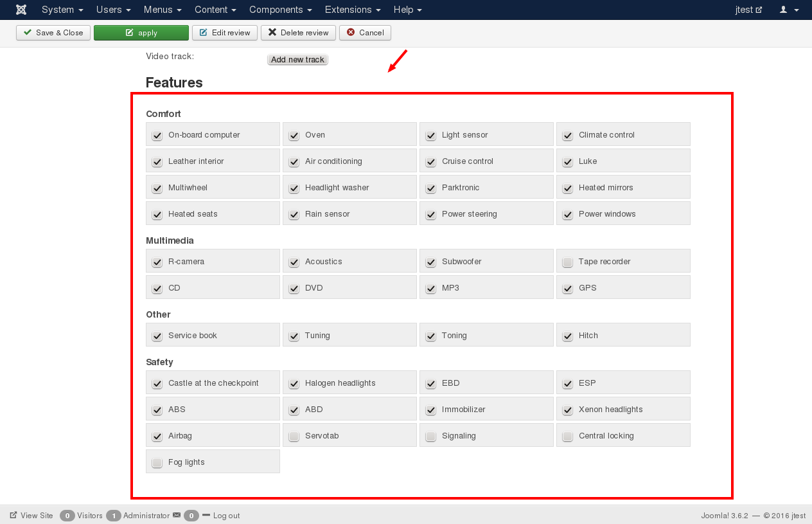Check the Fog lights option
812x524 pixels.
[x=157, y=463]
